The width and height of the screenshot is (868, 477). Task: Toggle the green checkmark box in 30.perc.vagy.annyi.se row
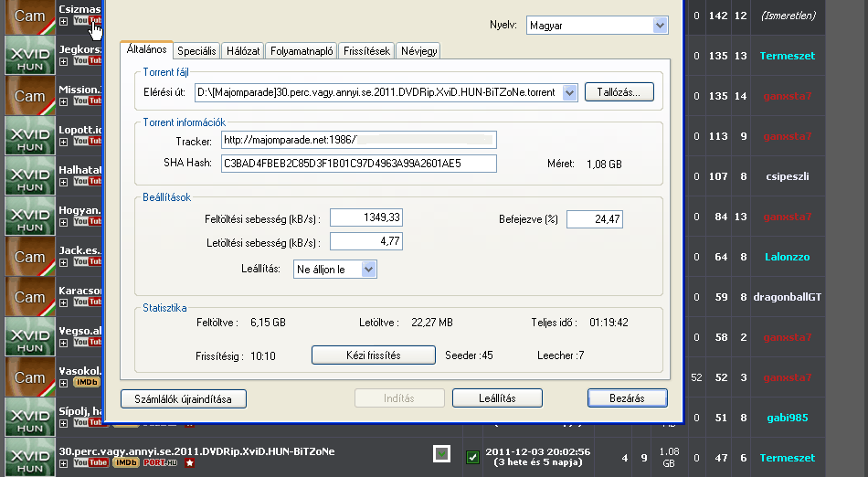472,457
